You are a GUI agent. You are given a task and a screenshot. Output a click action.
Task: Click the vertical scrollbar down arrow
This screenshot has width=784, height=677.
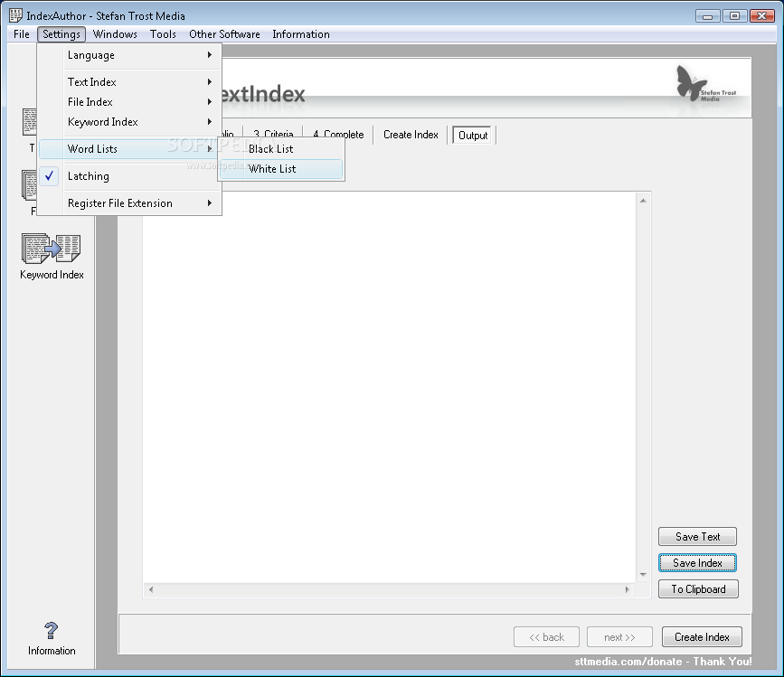click(x=643, y=575)
